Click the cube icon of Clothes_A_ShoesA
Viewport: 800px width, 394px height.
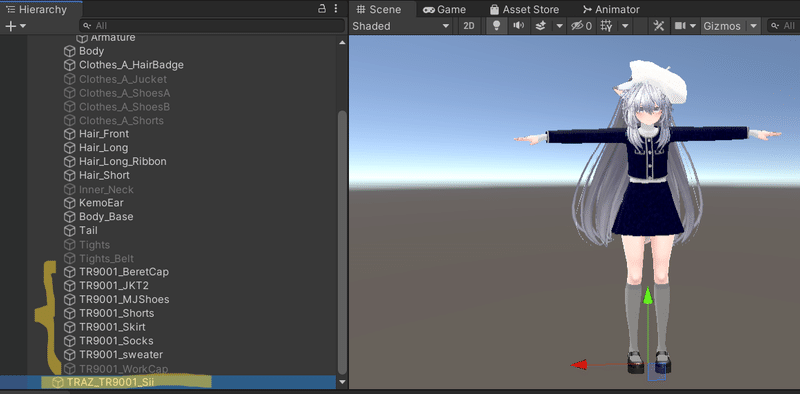click(x=69, y=93)
